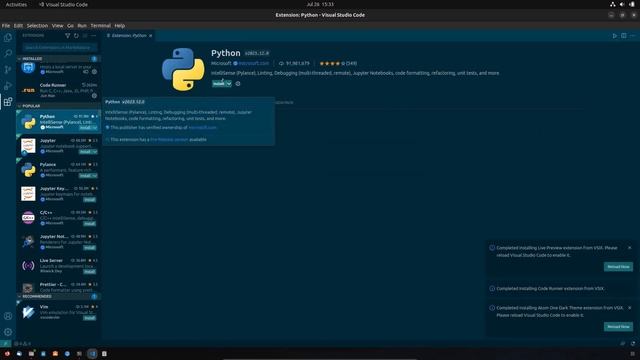Open the Help menu

pos(119,26)
